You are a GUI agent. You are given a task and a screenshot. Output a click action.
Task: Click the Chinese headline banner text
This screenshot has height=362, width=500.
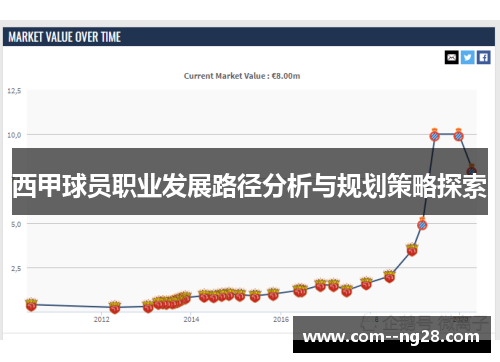point(250,186)
